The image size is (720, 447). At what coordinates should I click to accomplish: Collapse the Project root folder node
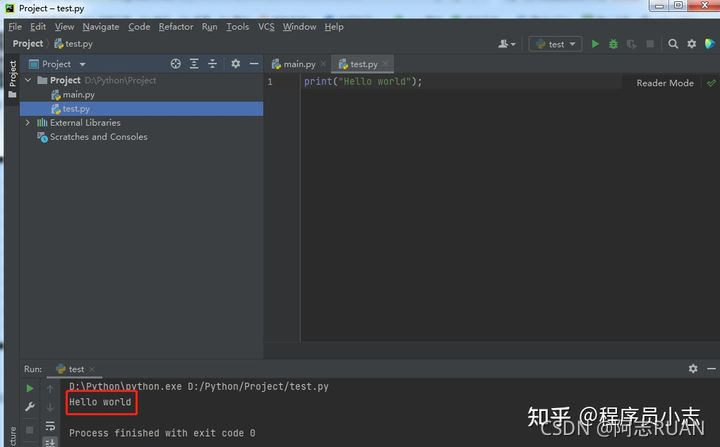click(x=28, y=80)
